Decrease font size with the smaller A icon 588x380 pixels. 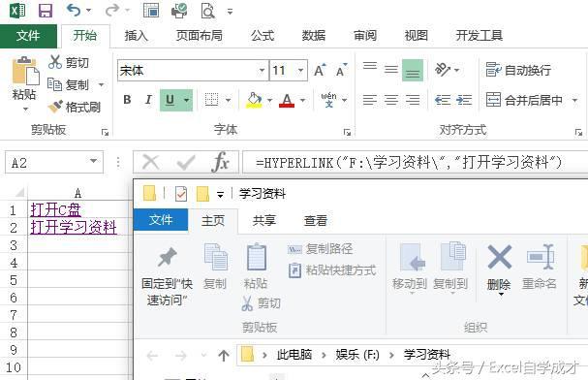click(341, 70)
